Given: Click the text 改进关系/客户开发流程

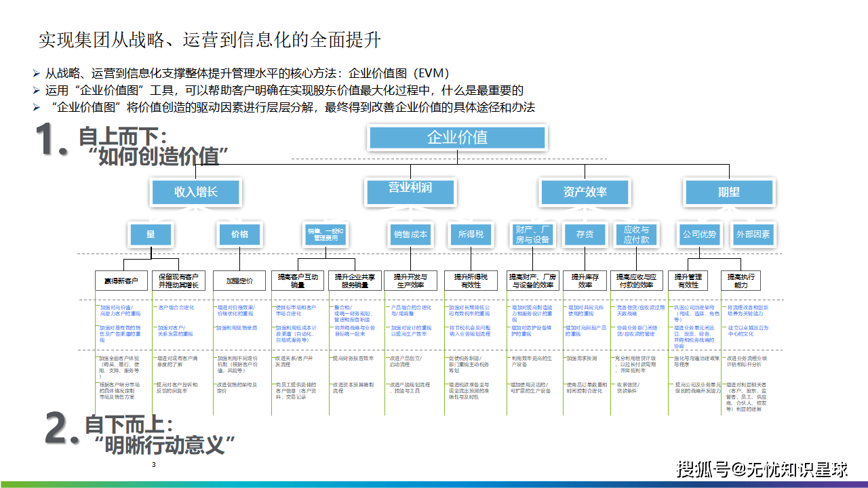Looking at the screenshot, I should 294,361.
